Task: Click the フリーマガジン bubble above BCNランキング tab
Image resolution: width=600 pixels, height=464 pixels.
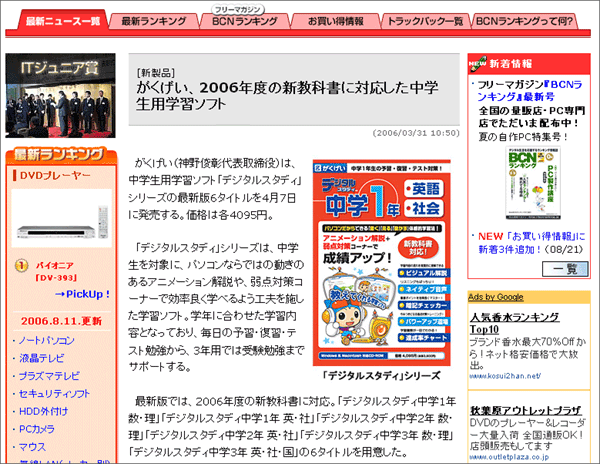Action: coord(238,9)
